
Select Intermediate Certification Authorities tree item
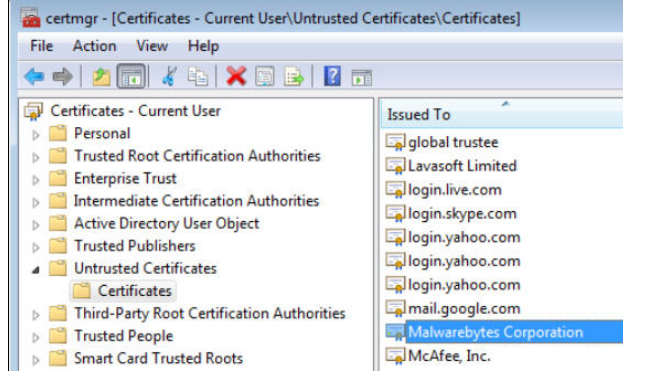(x=196, y=201)
